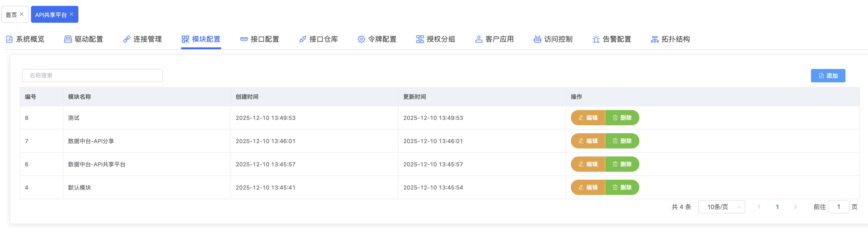
Task: Delete the 默认模块 row
Action: click(x=622, y=187)
